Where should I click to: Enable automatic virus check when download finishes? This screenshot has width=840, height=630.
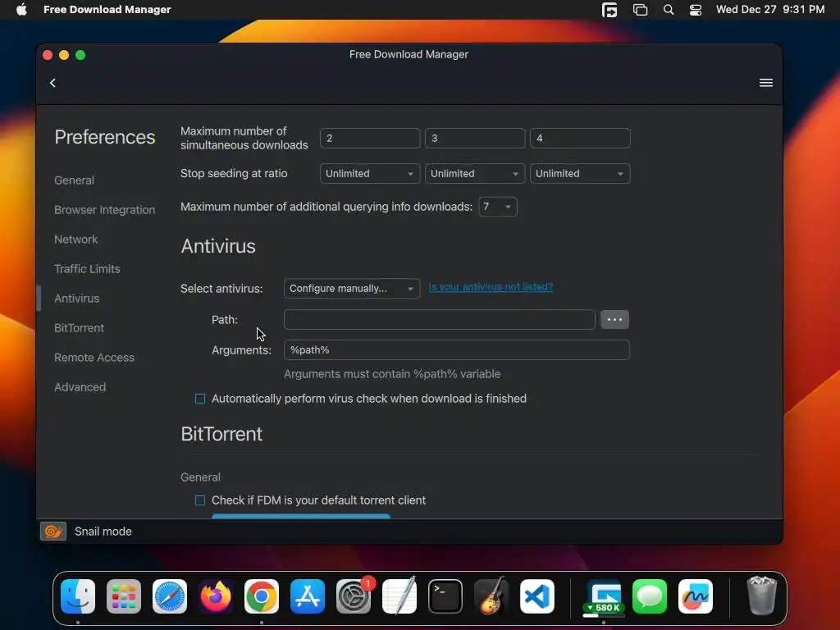[x=200, y=399]
